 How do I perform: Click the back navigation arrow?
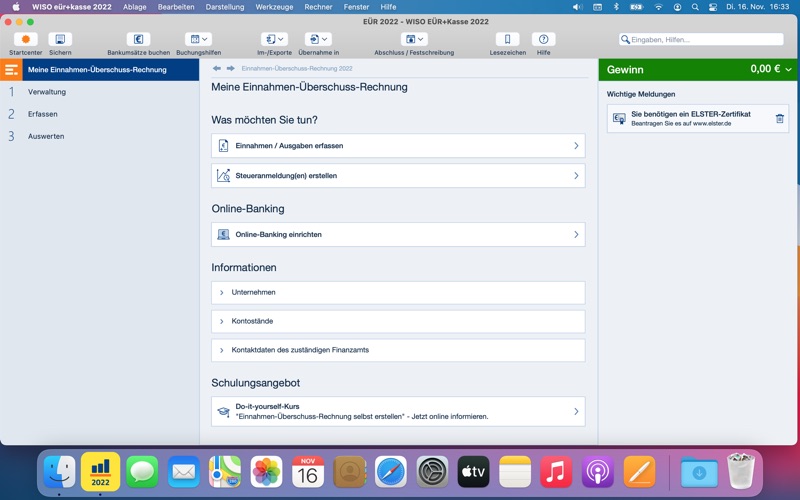tap(217, 68)
